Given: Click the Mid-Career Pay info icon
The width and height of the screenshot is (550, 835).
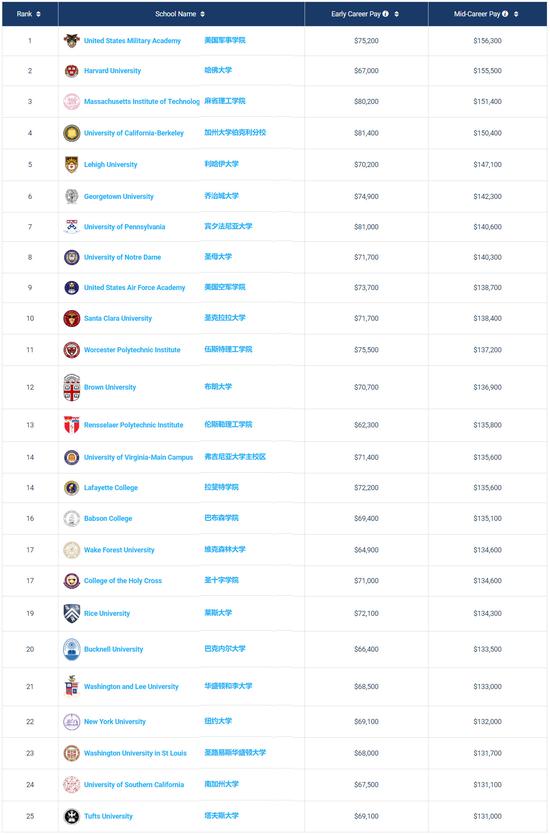Looking at the screenshot, I should pyautogui.click(x=505, y=14).
